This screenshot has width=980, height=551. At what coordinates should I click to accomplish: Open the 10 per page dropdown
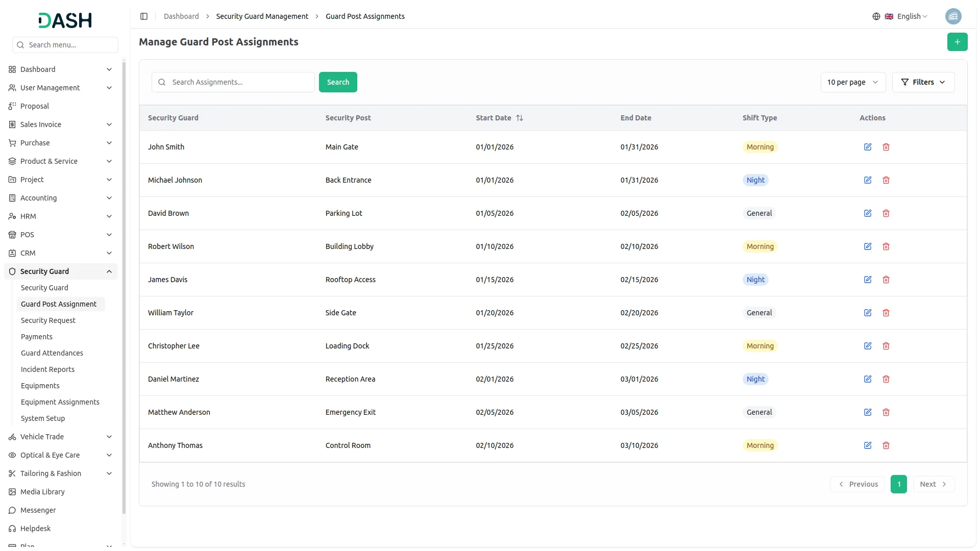pyautogui.click(x=852, y=82)
